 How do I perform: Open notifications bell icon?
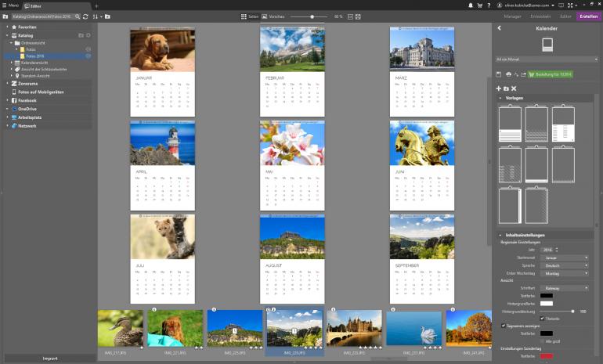tap(471, 5)
